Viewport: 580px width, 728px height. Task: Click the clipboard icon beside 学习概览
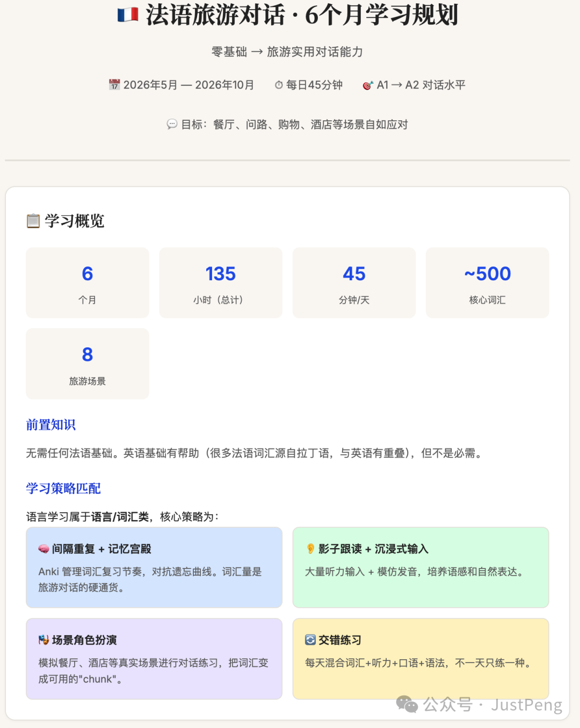pos(33,221)
